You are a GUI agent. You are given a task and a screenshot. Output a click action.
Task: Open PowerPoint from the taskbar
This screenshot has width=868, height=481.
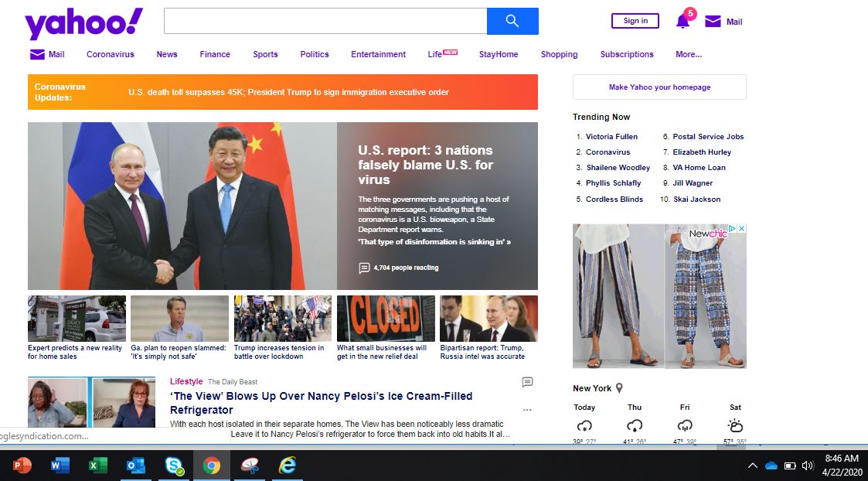pos(22,466)
